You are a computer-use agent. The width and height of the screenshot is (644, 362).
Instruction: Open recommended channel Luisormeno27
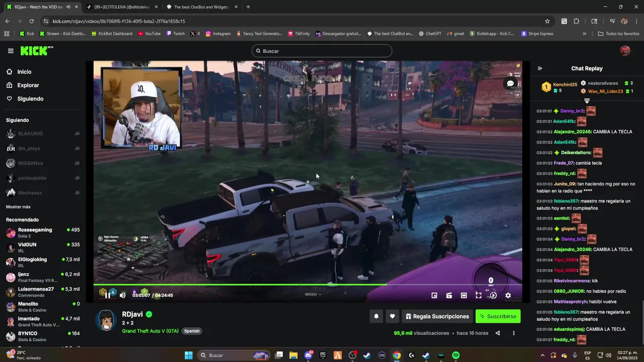pos(43,292)
